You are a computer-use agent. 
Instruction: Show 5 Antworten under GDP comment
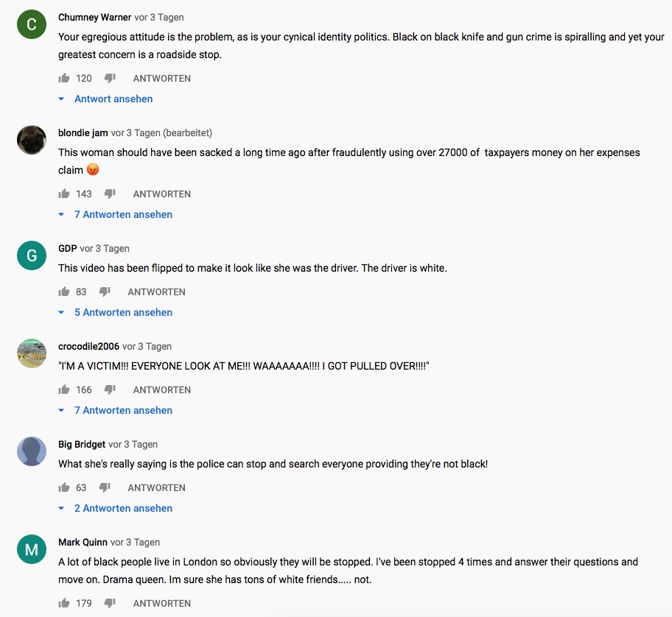tap(122, 312)
